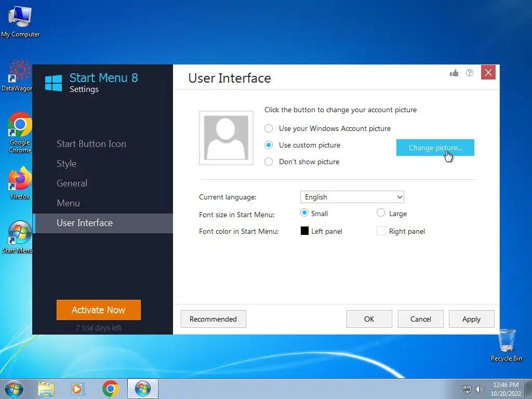This screenshot has height=399, width=532.
Task: Click the Start Menu 8 Windows logo
Action: pyautogui.click(x=54, y=83)
